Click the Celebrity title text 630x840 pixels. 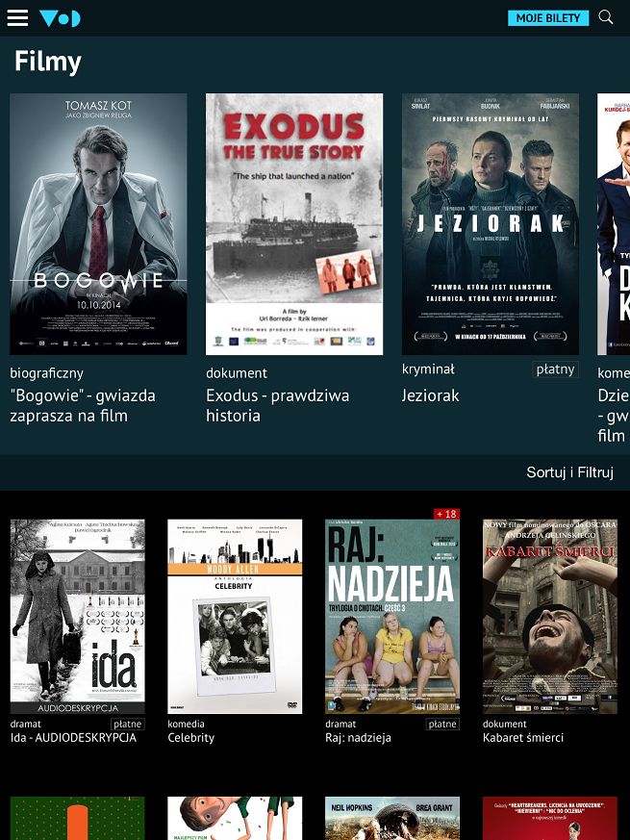190,738
